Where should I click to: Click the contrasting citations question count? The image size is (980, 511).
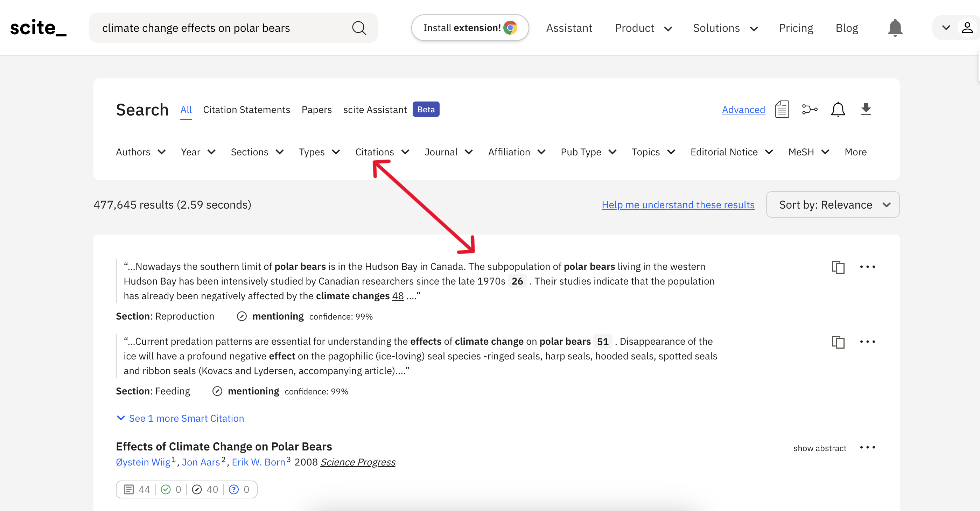[239, 489]
